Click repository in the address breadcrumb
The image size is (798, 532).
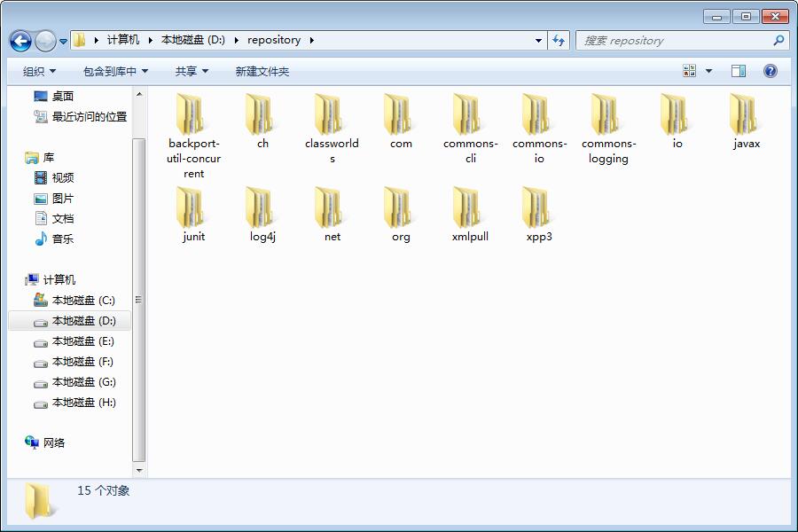(274, 40)
